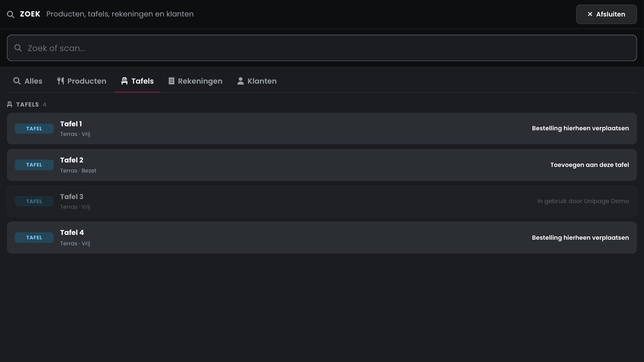Click the TAFEL badge of Tafel 3
This screenshot has width=644, height=362.
point(34,202)
